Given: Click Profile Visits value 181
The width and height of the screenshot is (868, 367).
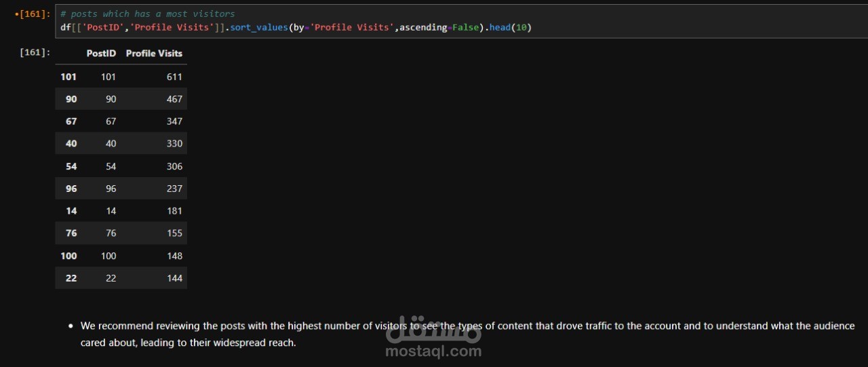Looking at the screenshot, I should (x=174, y=211).
